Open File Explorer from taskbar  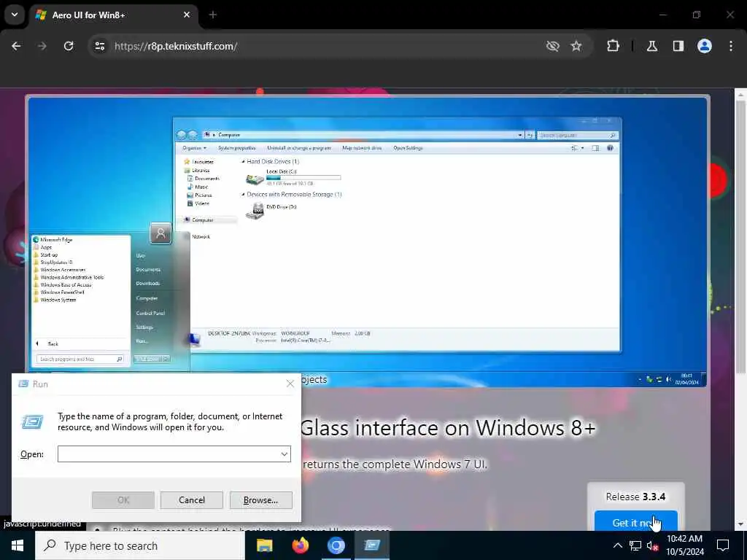coord(264,545)
